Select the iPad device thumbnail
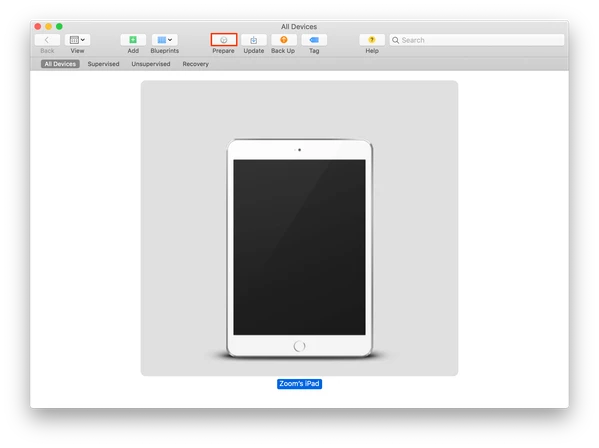The image size is (599, 448). (x=300, y=228)
